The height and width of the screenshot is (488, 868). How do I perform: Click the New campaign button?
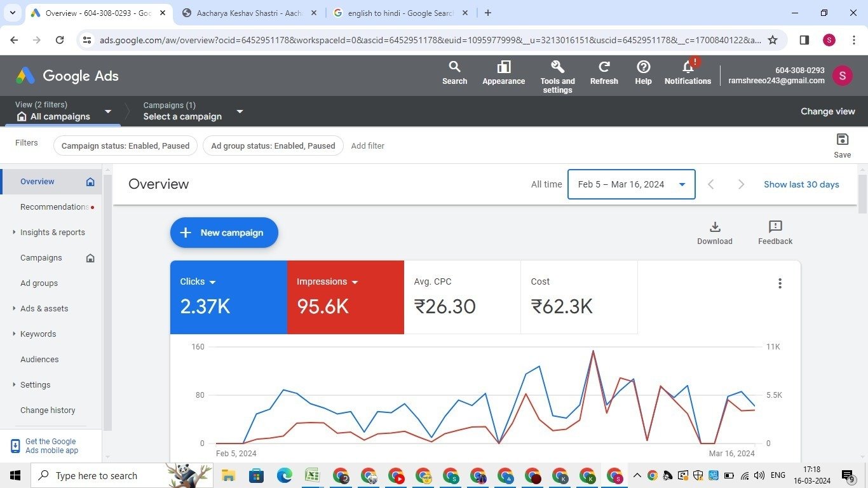(x=224, y=233)
